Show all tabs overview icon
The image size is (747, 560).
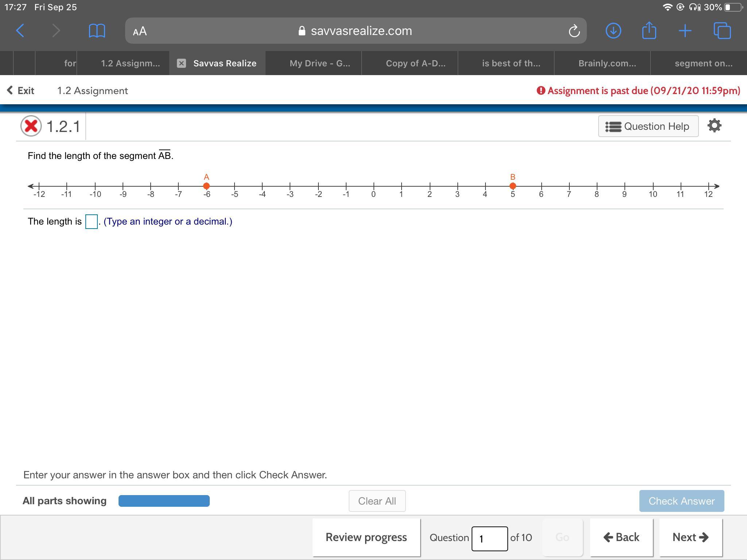pyautogui.click(x=722, y=31)
